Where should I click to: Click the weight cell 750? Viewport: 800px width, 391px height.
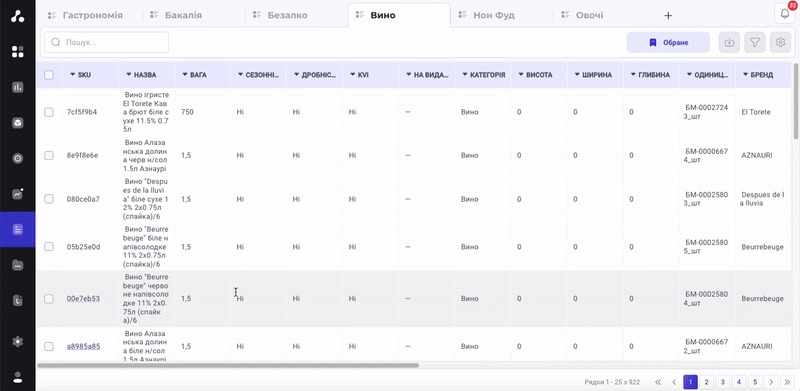pos(187,112)
